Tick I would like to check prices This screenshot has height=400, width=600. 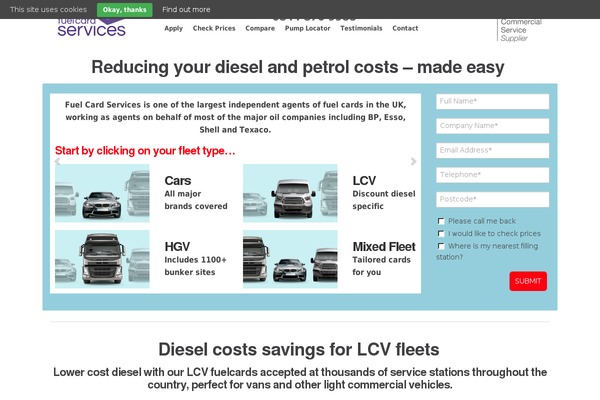pos(441,233)
